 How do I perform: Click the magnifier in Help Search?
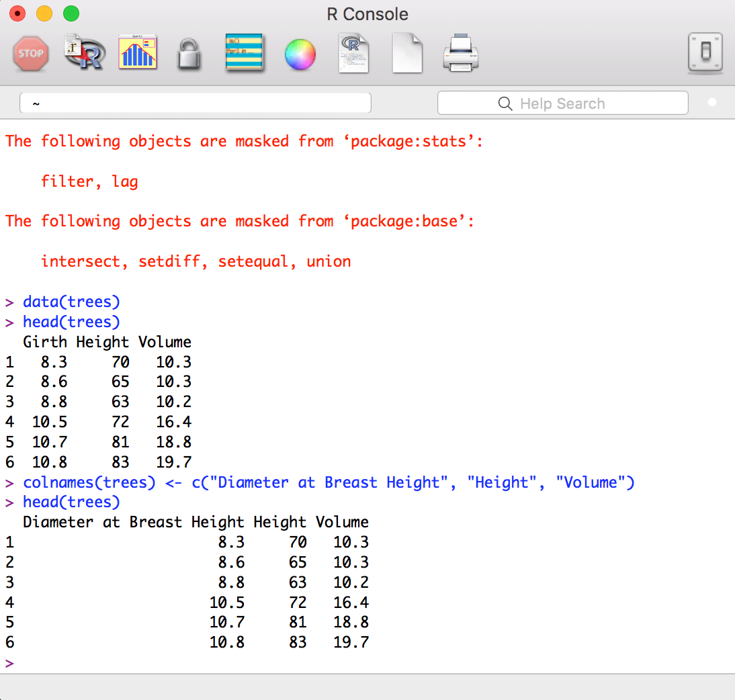[x=505, y=103]
